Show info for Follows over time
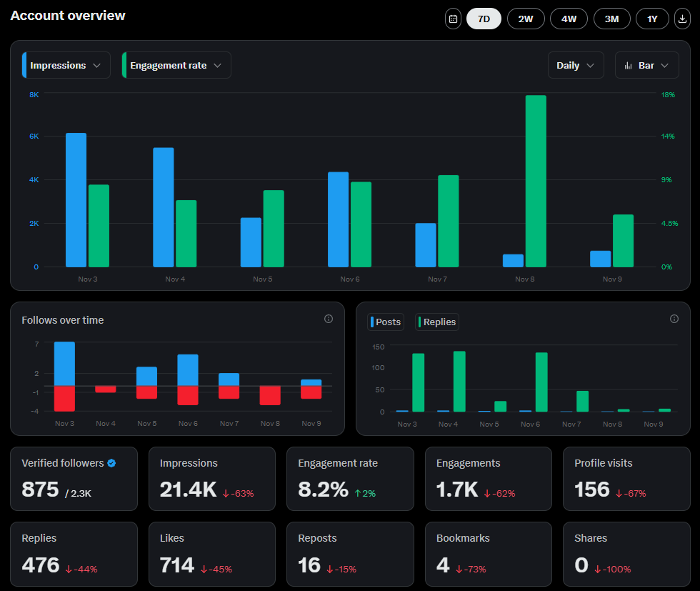The image size is (700, 591). click(328, 319)
